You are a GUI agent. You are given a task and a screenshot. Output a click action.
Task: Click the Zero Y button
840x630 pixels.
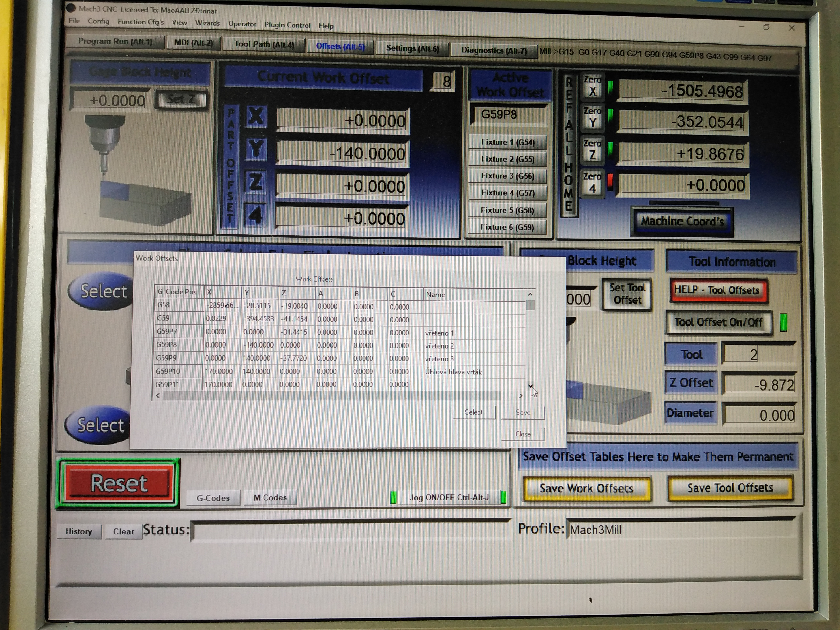pos(592,118)
